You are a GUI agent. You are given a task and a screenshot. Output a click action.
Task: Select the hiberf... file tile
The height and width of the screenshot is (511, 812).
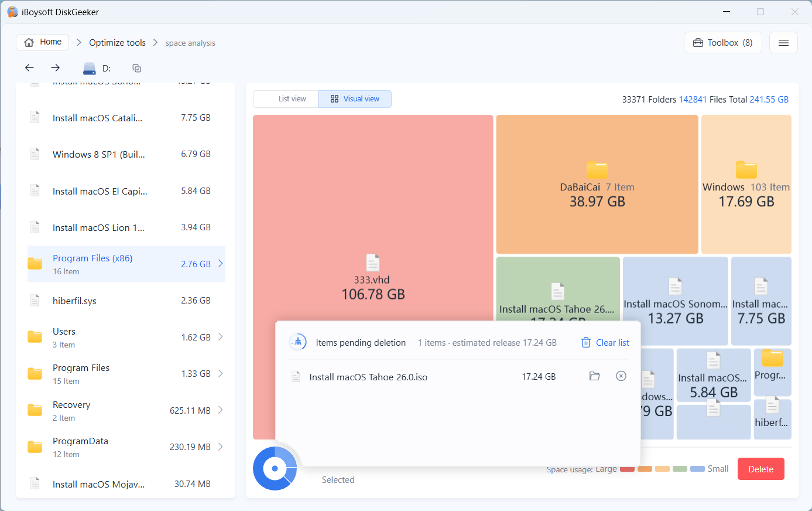pyautogui.click(x=773, y=419)
